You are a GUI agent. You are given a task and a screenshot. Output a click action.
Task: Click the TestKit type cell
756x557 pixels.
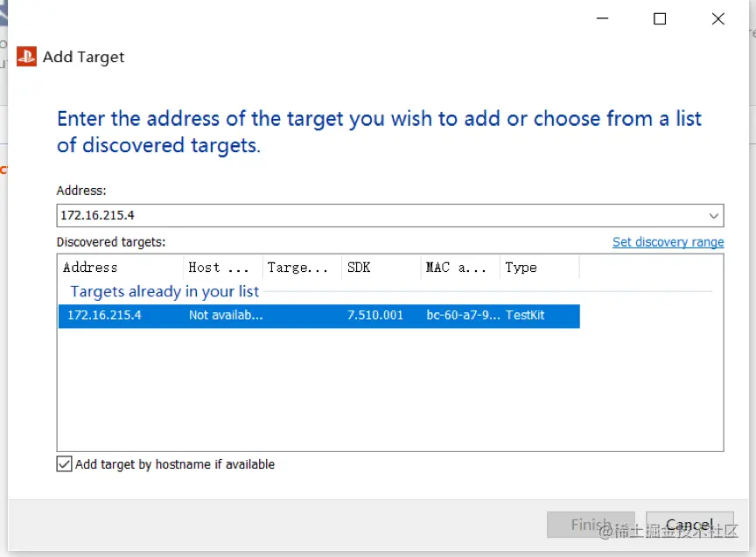(x=525, y=316)
